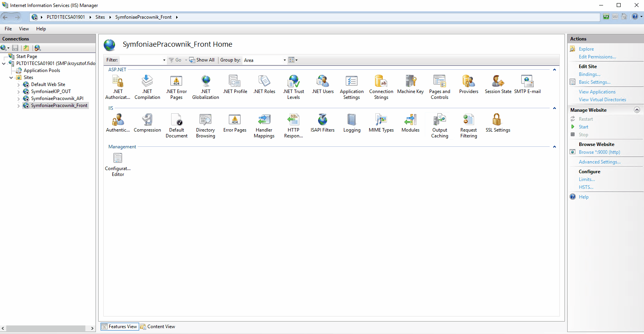Open Pages and Controls feature
The width and height of the screenshot is (644, 334).
point(440,87)
